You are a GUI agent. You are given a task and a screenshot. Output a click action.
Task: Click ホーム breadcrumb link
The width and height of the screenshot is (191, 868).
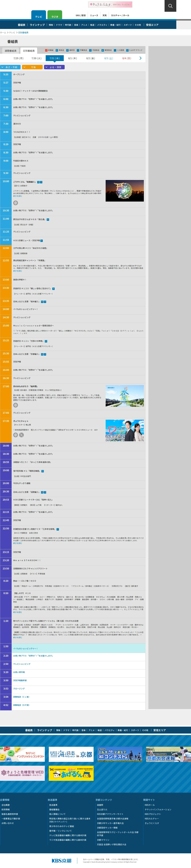(x=3, y=33)
